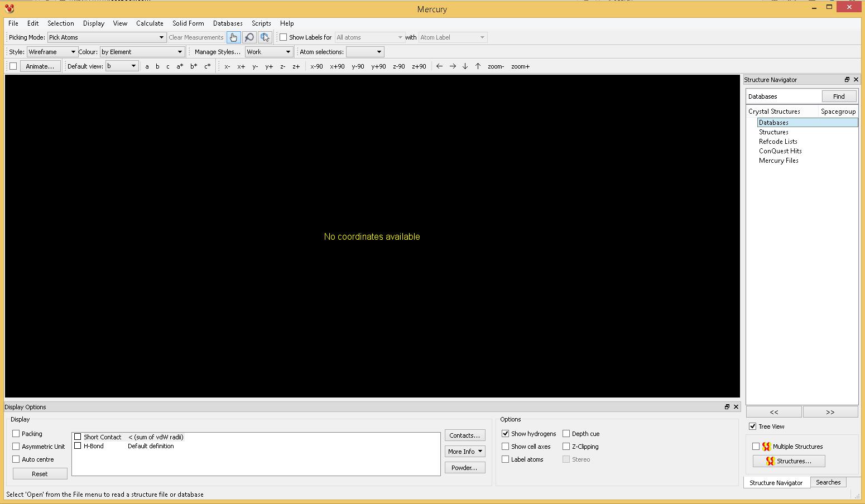865x504 pixels.
Task: Click the Animate... button
Action: click(x=40, y=66)
